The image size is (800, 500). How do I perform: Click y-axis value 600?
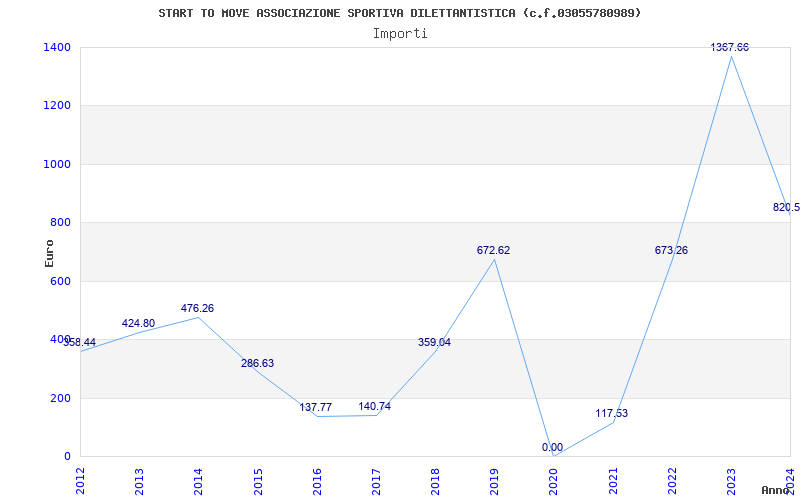60,281
